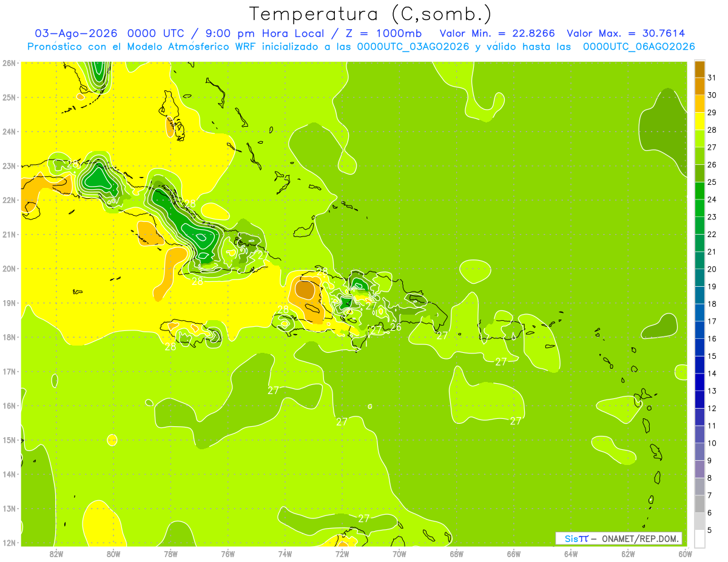This screenshot has height=562, width=728.
Task: Pick the bright green legend swatch between 23 and 24
Action: (x=699, y=208)
